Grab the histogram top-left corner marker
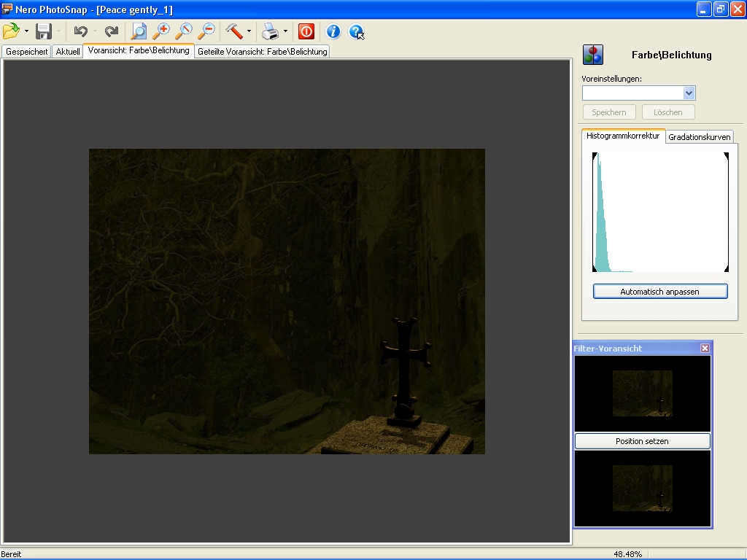The height and width of the screenshot is (560, 747). coord(595,155)
